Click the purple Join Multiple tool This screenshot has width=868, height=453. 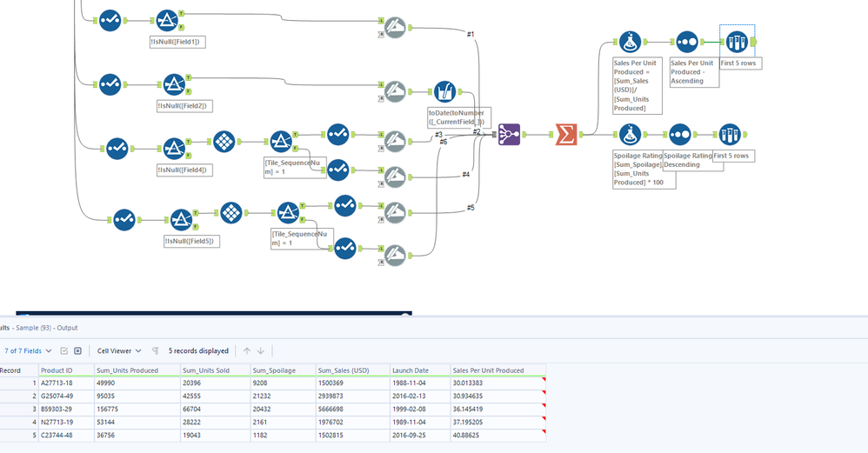point(509,135)
